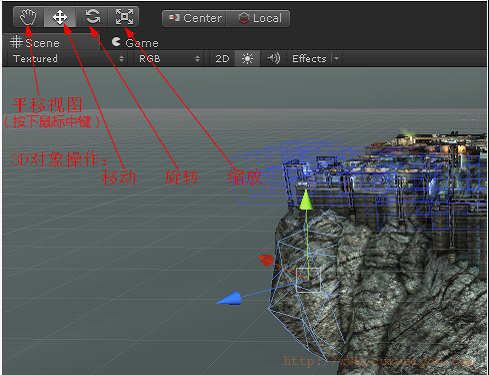Click the green Y-axis gizmo arrow
The height and width of the screenshot is (375, 489).
pos(306,200)
